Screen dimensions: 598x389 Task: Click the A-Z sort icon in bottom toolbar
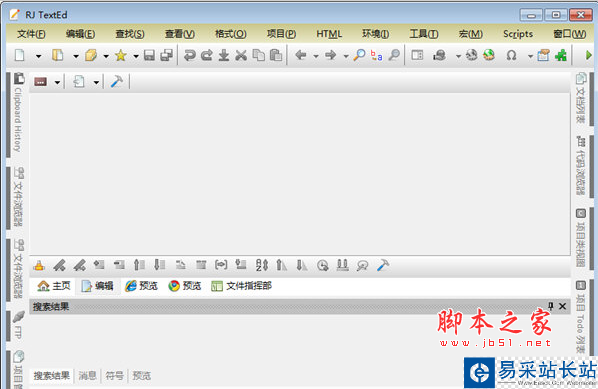click(x=262, y=265)
